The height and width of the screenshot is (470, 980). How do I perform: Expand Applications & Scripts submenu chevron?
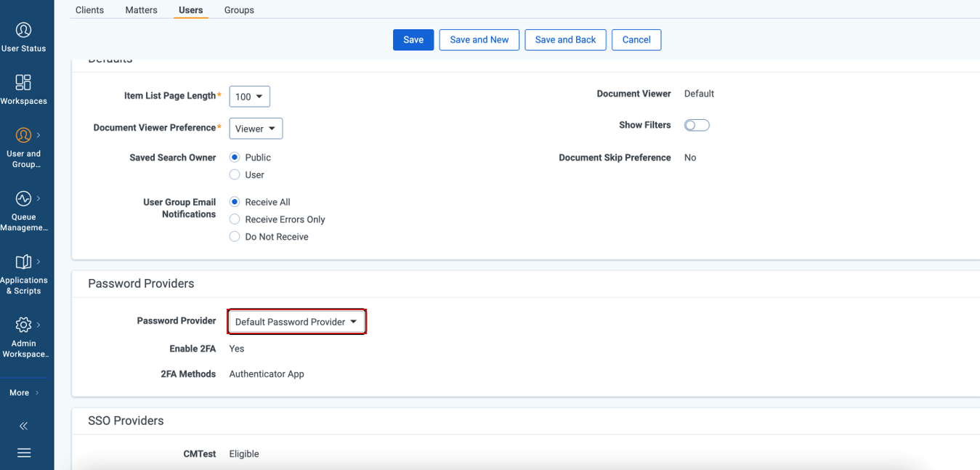[x=39, y=262]
